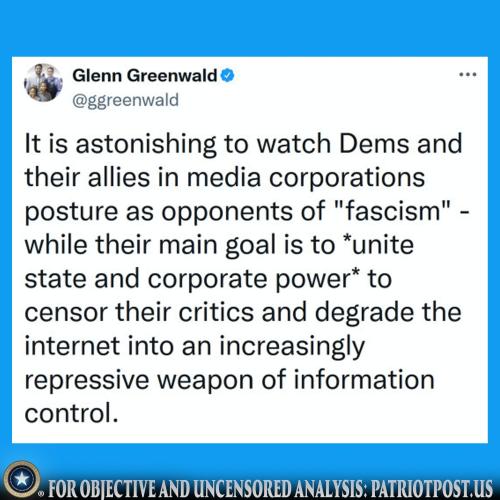Click the Glenn Greenwald display name
This screenshot has width=500, height=500.
coord(145,75)
